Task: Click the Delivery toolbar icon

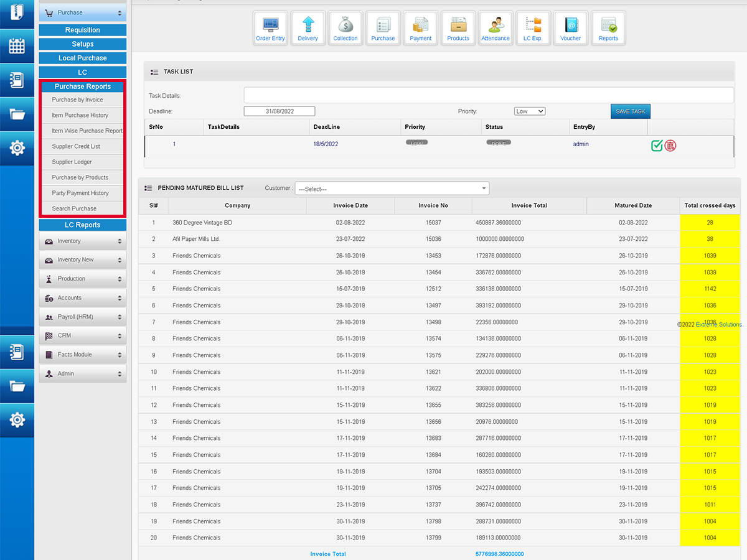Action: click(308, 28)
